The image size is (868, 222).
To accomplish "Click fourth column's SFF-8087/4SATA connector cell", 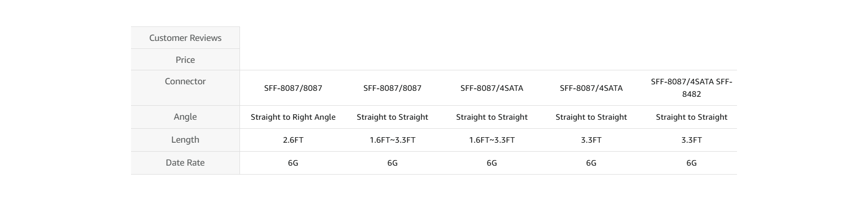I will (591, 88).
